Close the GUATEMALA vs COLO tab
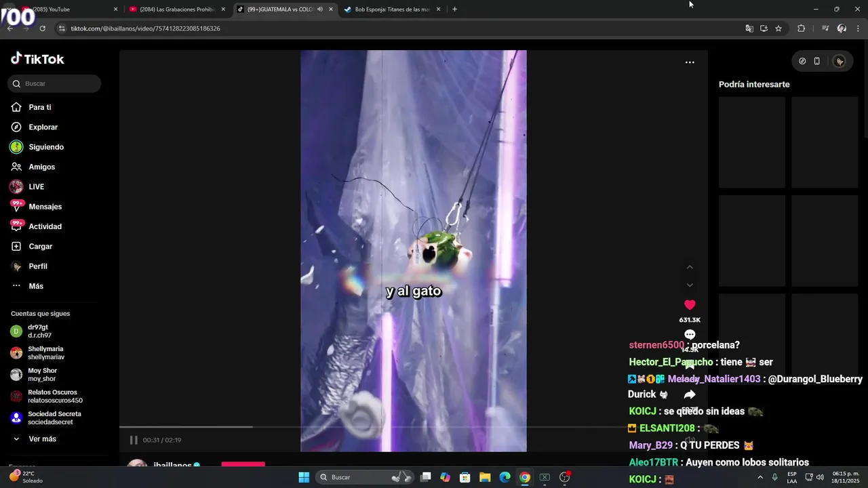 pos(331,9)
